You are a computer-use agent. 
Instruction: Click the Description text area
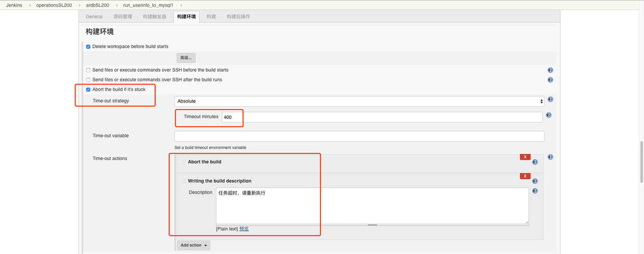click(372, 206)
